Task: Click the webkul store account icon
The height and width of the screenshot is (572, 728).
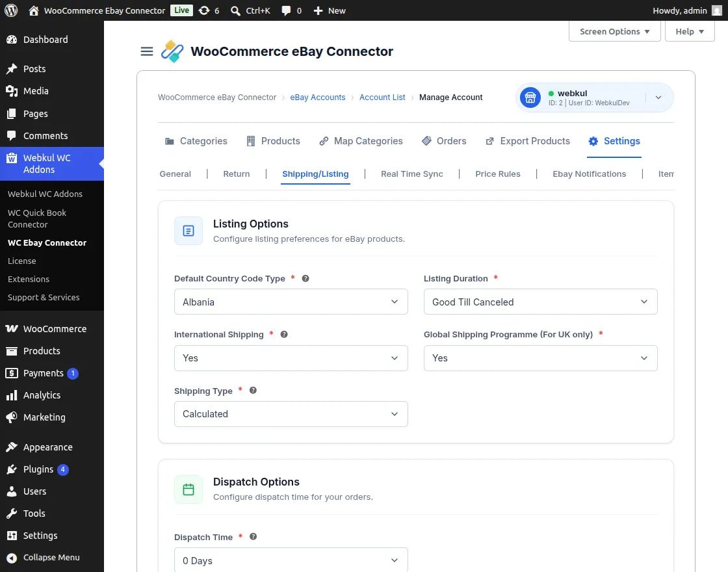Action: (530, 97)
